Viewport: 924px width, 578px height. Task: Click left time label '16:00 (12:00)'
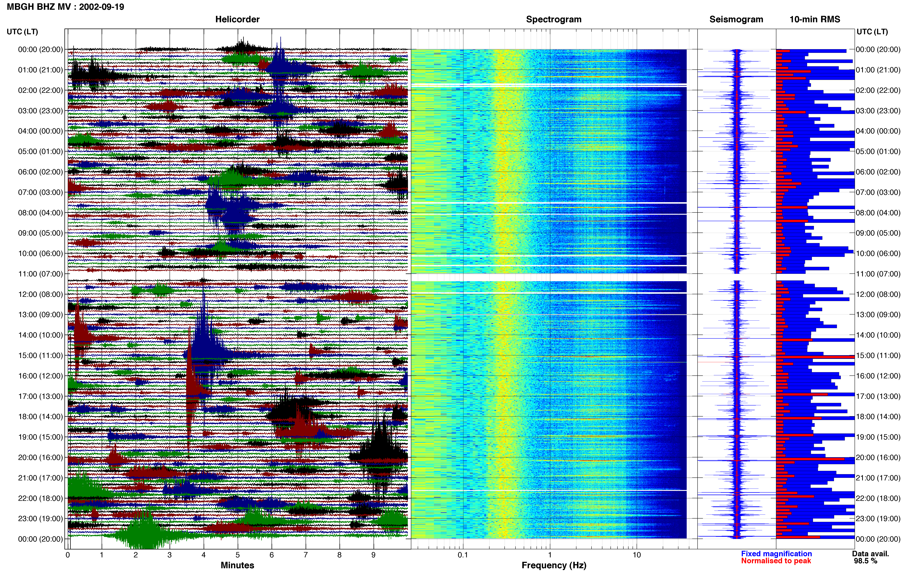click(x=41, y=376)
